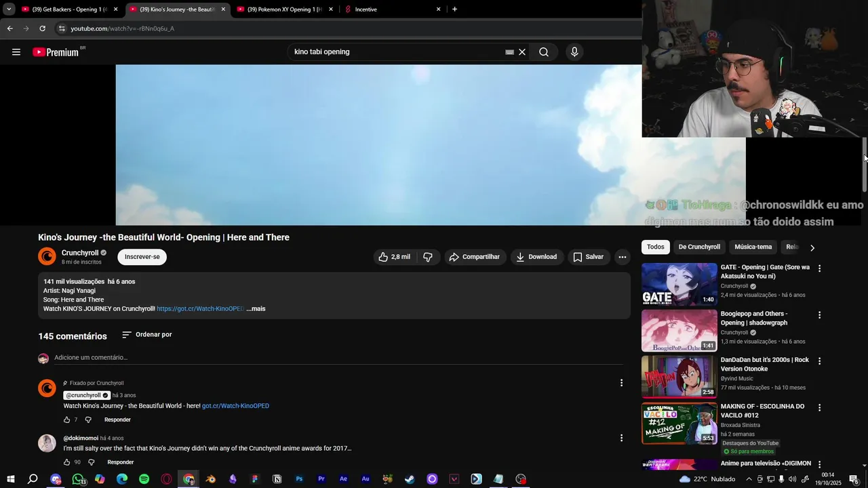Viewport: 868px width, 488px height.
Task: Clear the search box with X icon
Action: point(522,52)
